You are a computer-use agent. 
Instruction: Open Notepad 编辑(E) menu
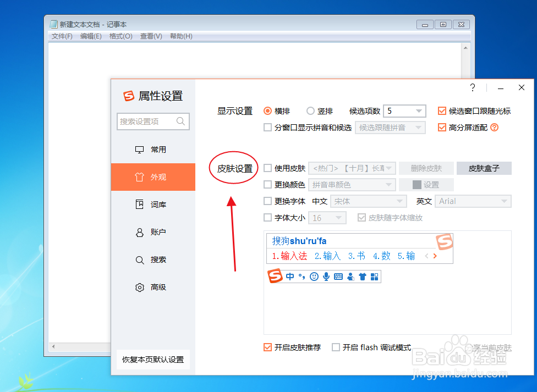91,36
